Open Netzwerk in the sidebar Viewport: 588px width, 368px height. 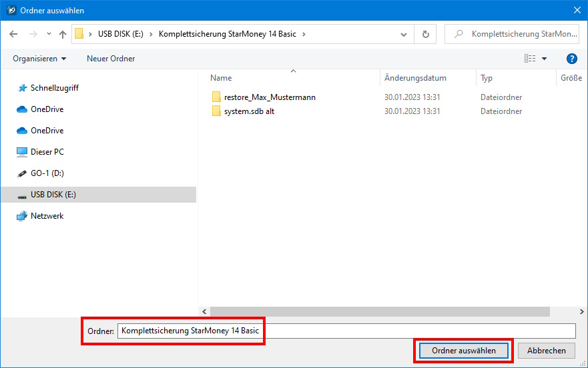(47, 216)
